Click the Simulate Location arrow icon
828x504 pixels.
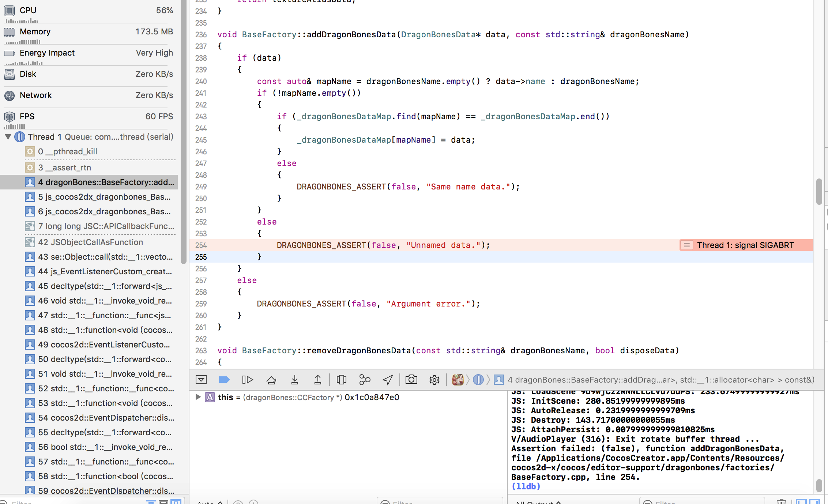(388, 380)
